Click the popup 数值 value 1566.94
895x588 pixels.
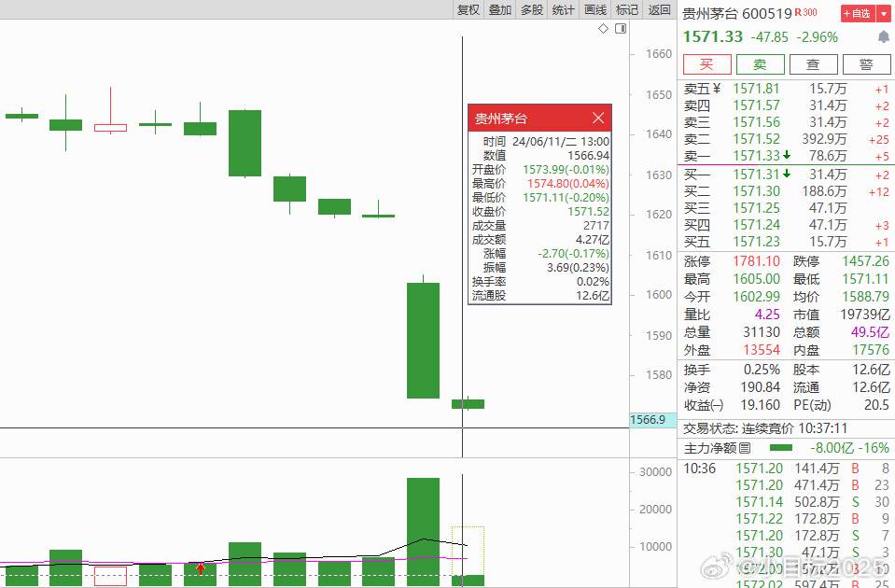588,156
